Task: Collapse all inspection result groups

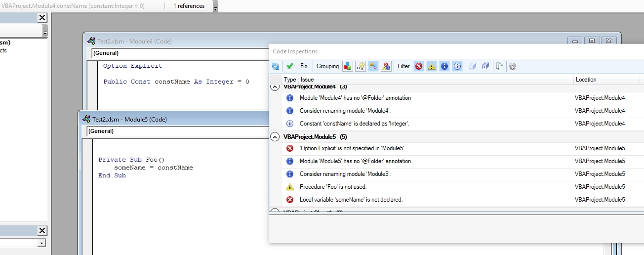Action: click(473, 66)
